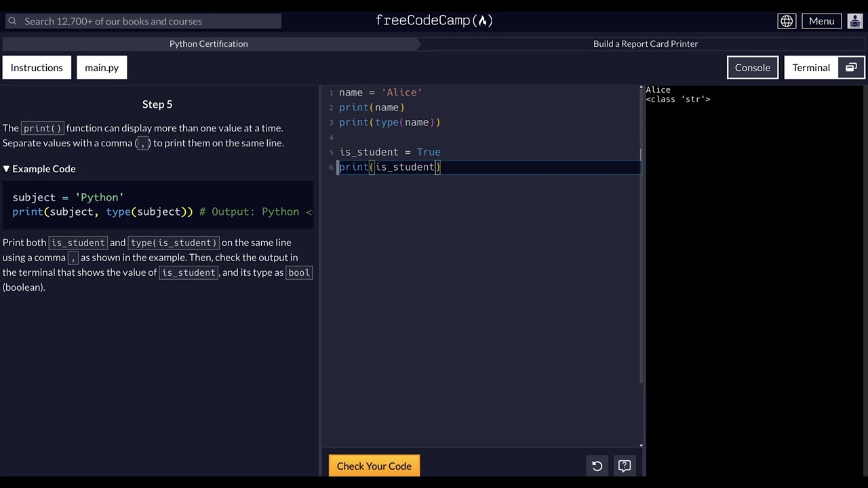Click console output line Alice
Image resolution: width=868 pixels, height=488 pixels.
point(658,89)
